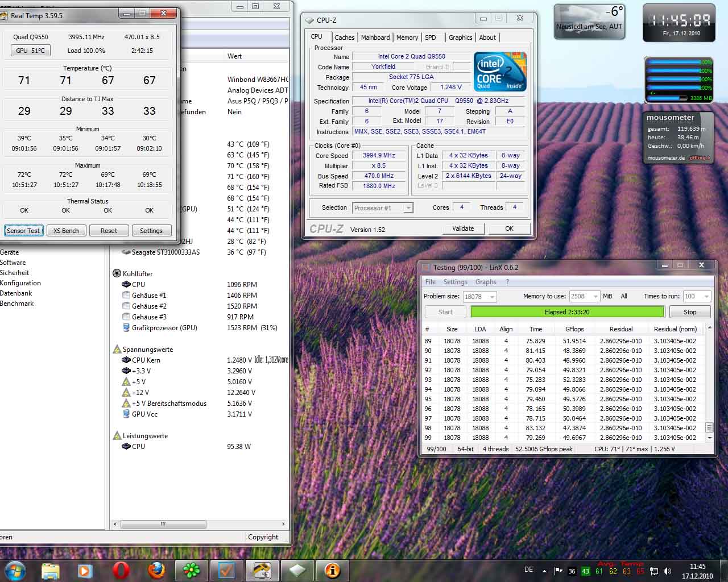The width and height of the screenshot is (728, 582).
Task: Click the Gehäuse #1 case icon
Action: [x=126, y=295]
